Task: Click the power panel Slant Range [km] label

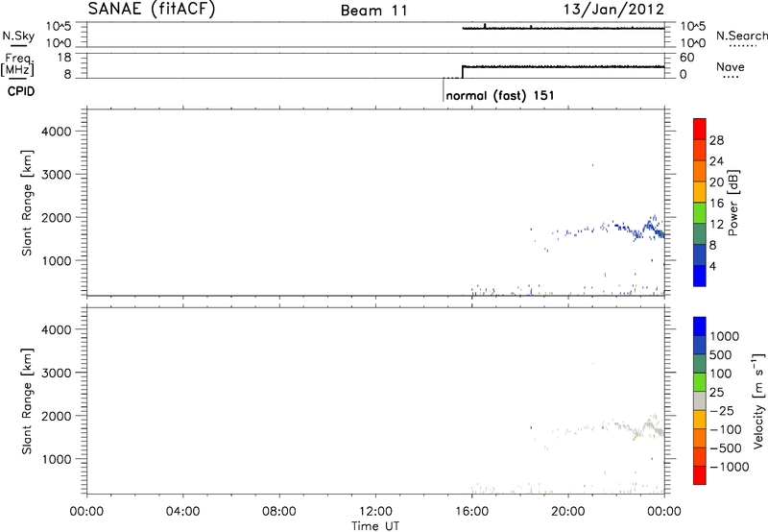Action: tap(27, 203)
